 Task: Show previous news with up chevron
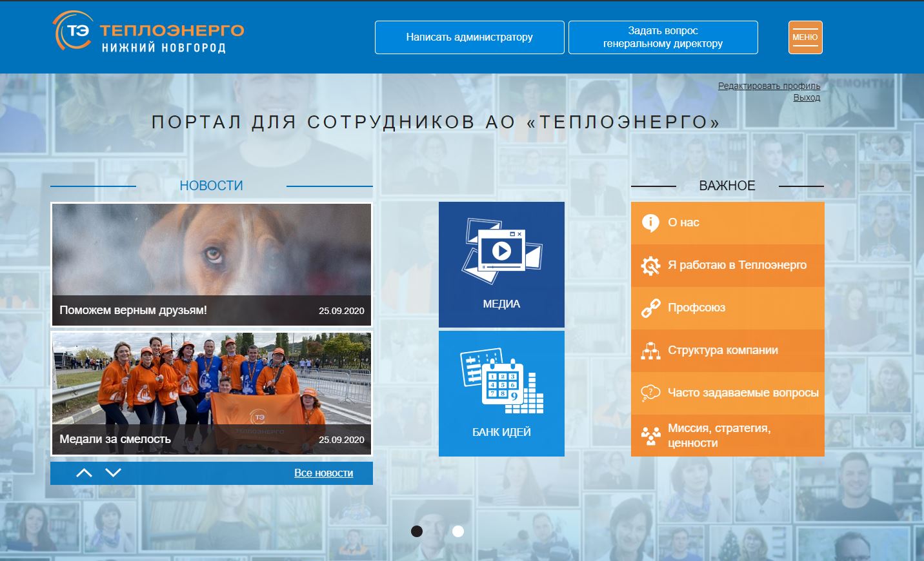point(84,473)
